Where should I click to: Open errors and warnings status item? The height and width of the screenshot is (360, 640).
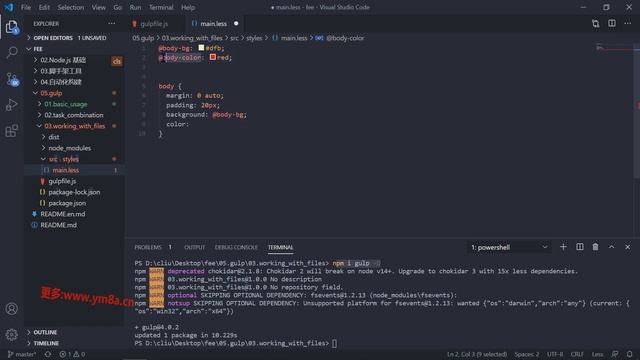(x=72, y=354)
